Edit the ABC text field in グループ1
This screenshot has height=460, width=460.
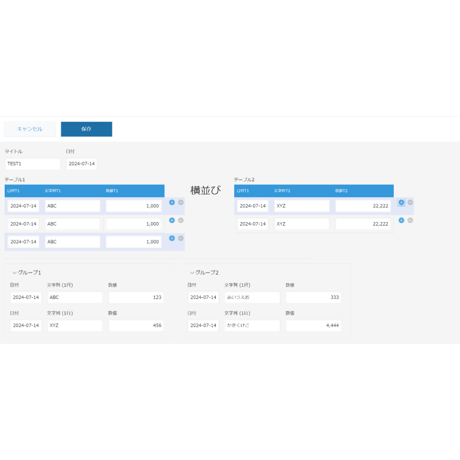(x=75, y=297)
